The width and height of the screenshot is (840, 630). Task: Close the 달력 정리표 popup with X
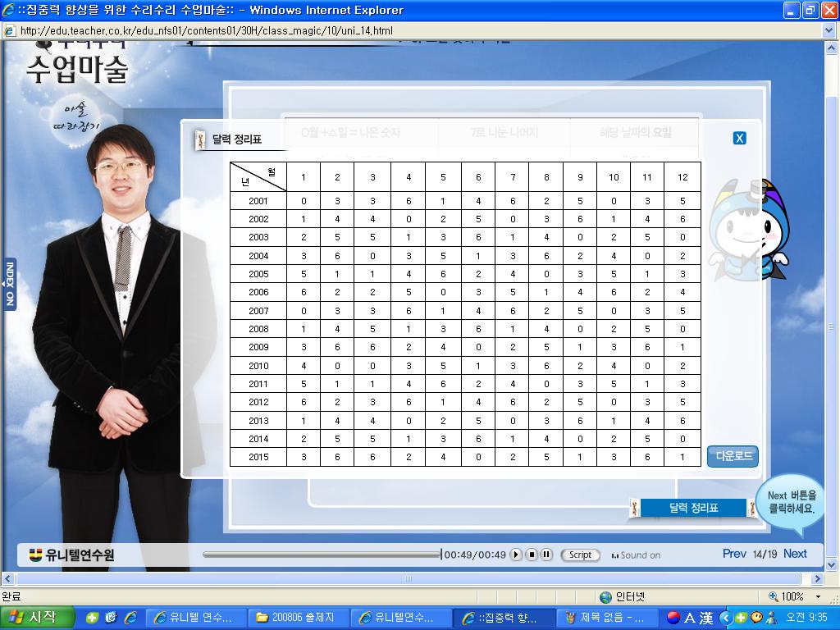[739, 138]
